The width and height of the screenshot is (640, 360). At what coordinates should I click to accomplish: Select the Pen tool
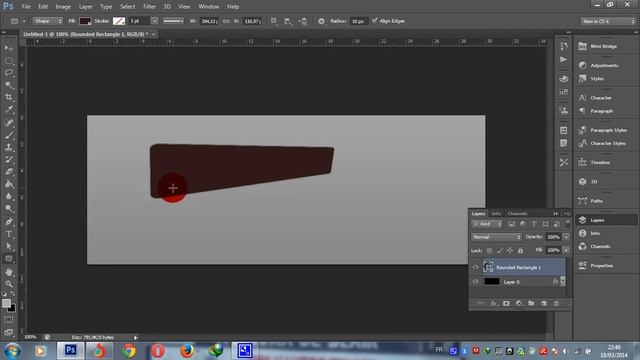[x=9, y=222]
